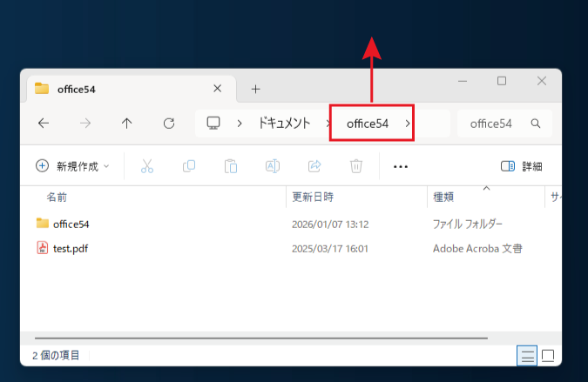Click the Copy icon in toolbar
Image resolution: width=588 pixels, height=382 pixels.
click(x=189, y=166)
